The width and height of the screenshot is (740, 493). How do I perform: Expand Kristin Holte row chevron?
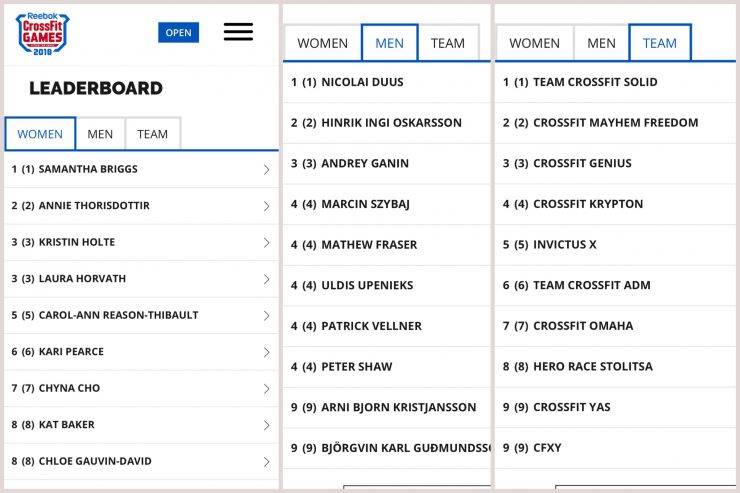[267, 242]
